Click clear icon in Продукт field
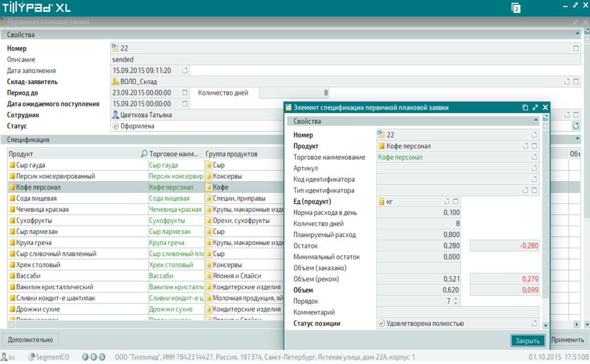 [x=535, y=146]
